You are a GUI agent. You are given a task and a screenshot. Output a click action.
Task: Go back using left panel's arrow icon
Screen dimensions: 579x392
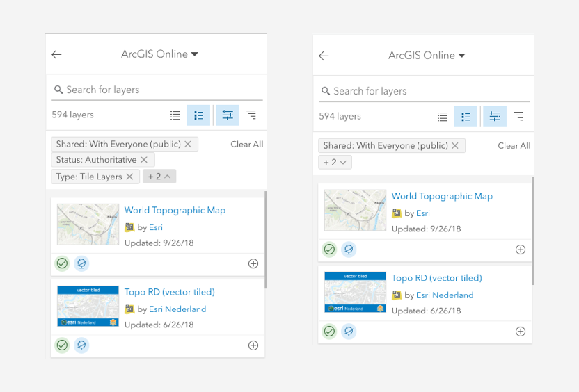pos(57,55)
